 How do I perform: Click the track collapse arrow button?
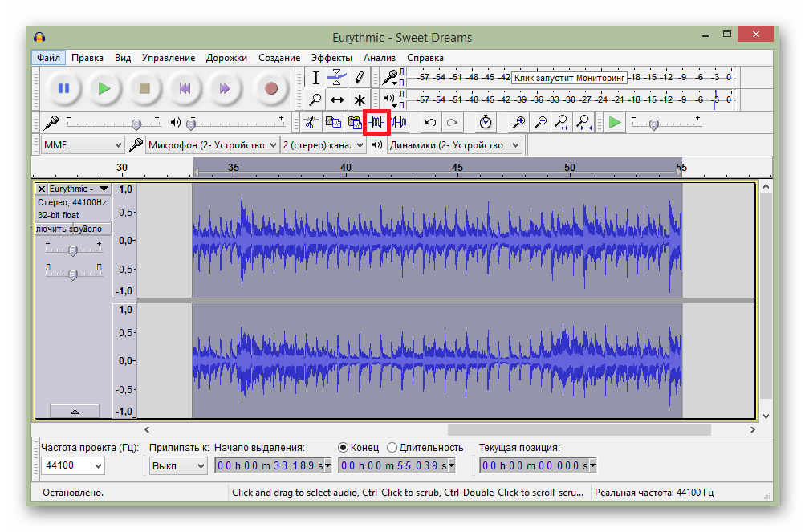[75, 411]
